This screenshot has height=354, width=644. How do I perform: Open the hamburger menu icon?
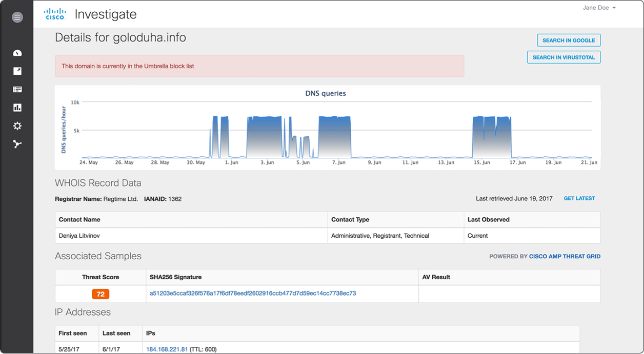coord(17,17)
